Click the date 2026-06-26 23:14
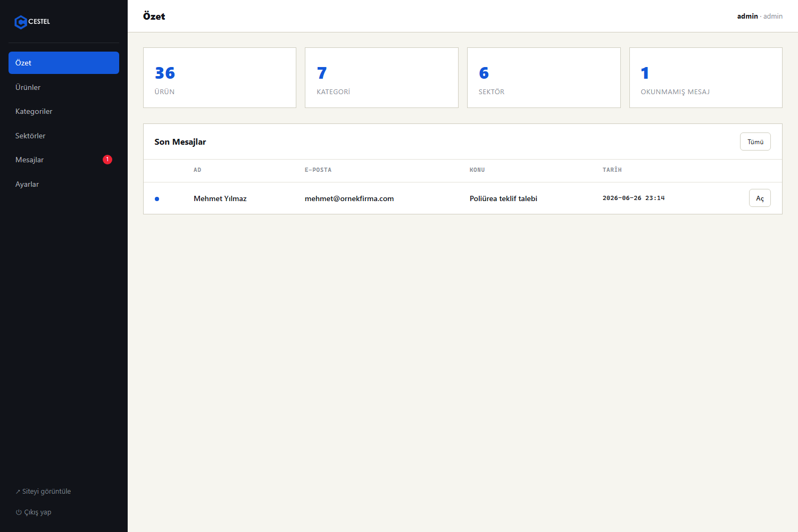Image resolution: width=798 pixels, height=532 pixels. [x=634, y=198]
